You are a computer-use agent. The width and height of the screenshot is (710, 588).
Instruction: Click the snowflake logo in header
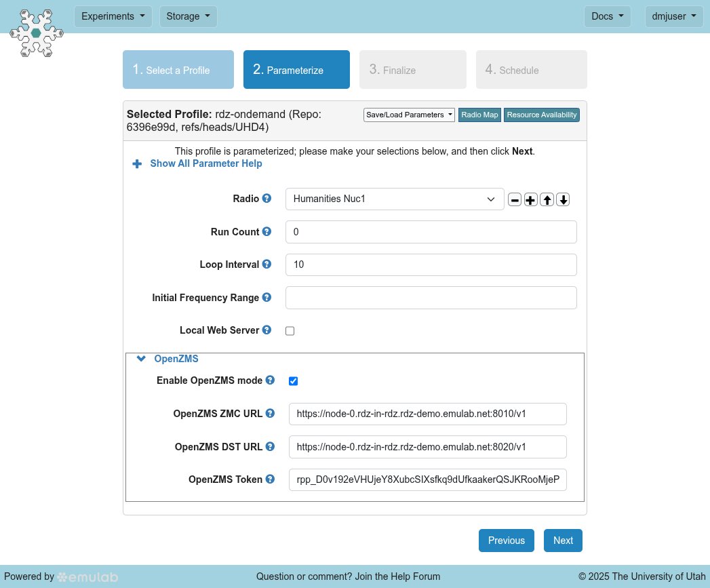point(36,33)
